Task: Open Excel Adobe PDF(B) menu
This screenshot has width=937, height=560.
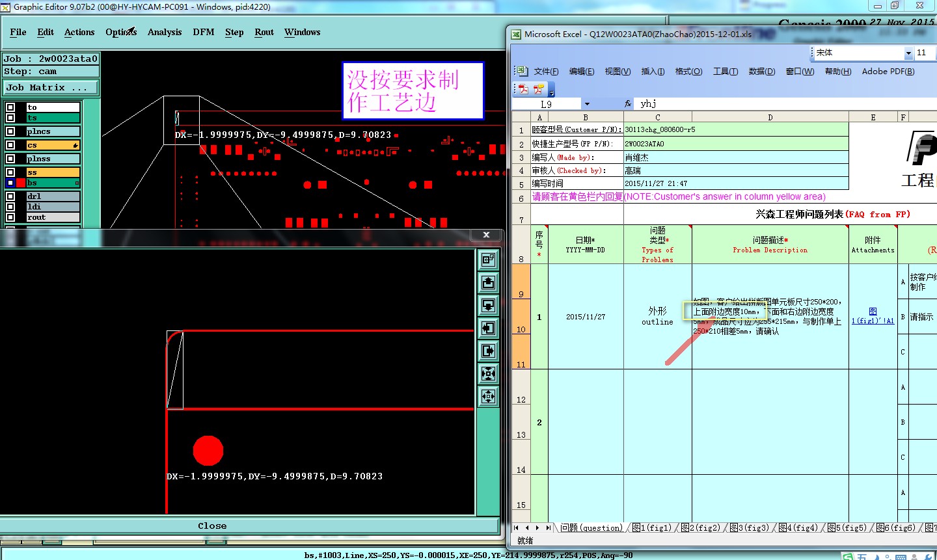Action: [888, 72]
